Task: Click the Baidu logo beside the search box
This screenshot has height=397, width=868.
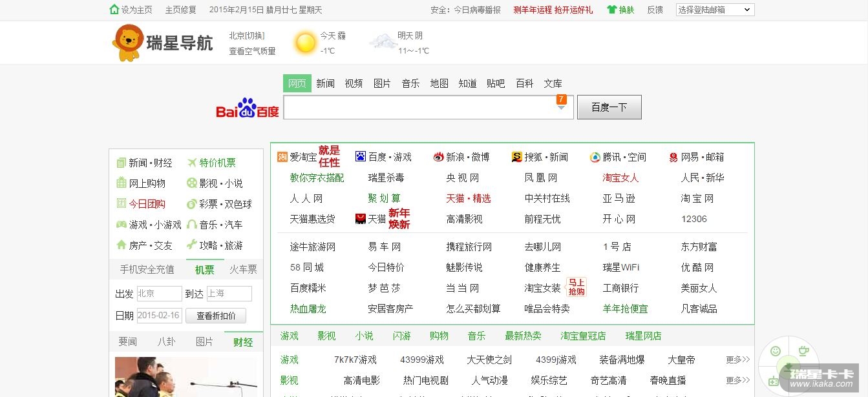Action: pyautogui.click(x=248, y=108)
